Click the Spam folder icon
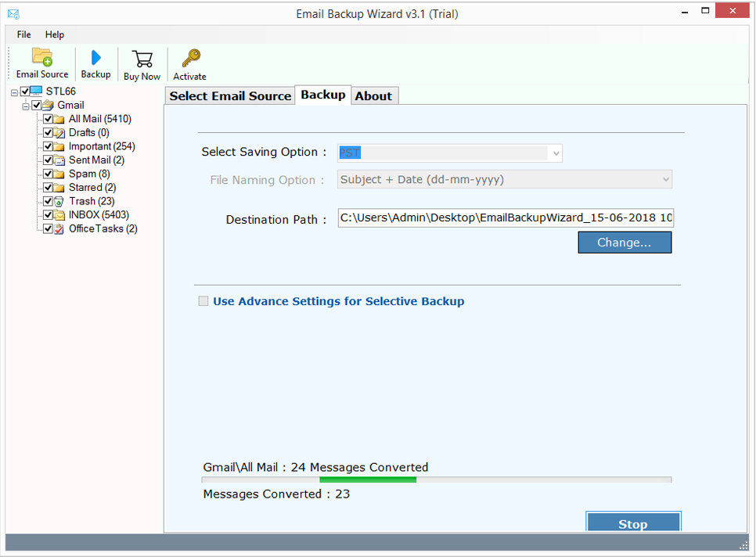 [59, 174]
